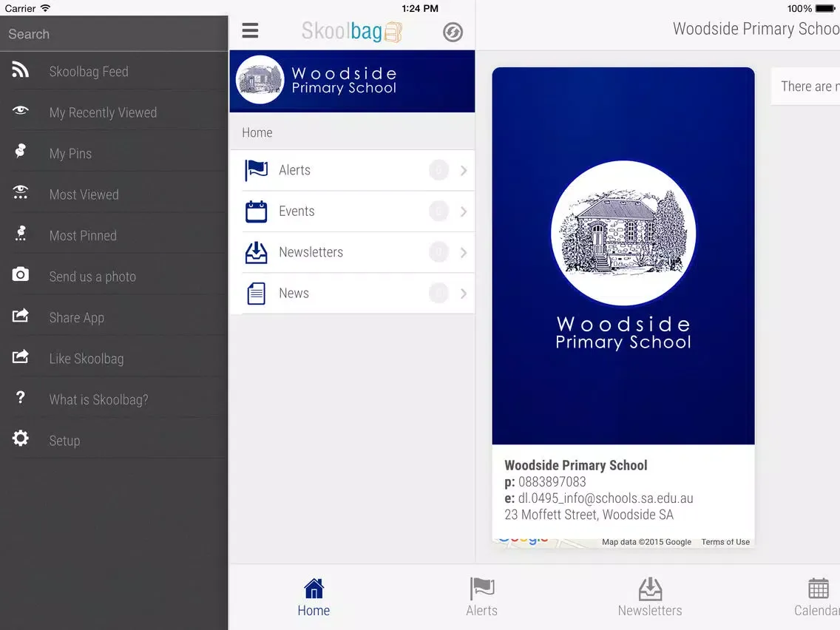This screenshot has height=630, width=840.
Task: Expand the Alerts row chevron
Action: [x=464, y=170]
